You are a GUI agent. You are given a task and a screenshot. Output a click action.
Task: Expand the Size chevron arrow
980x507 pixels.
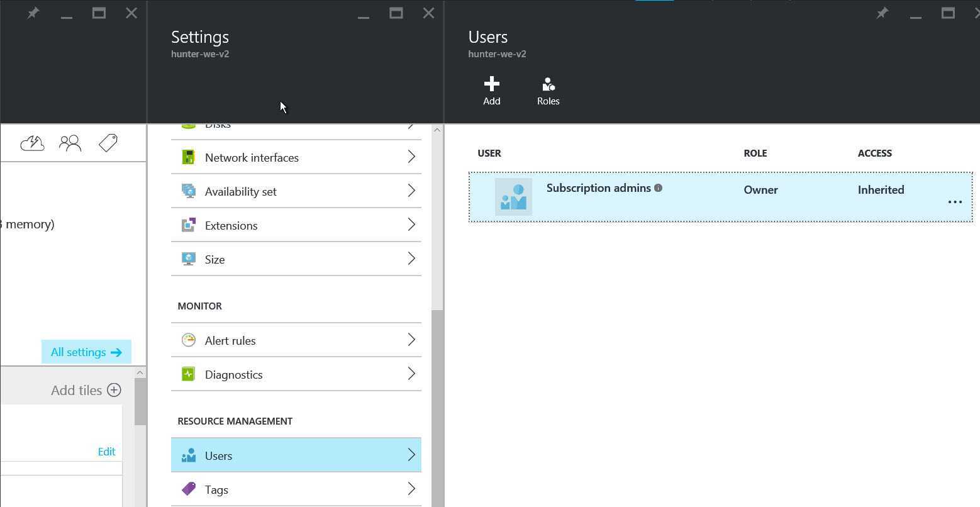[411, 259]
